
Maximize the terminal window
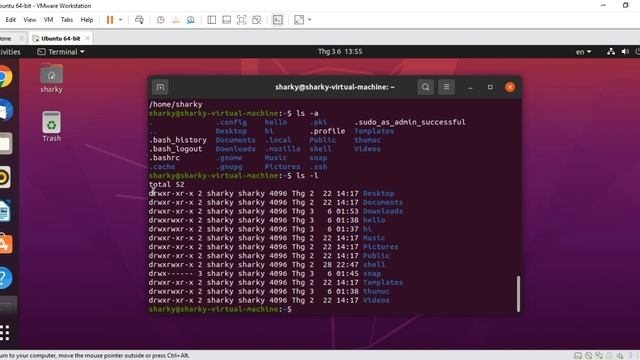point(490,87)
